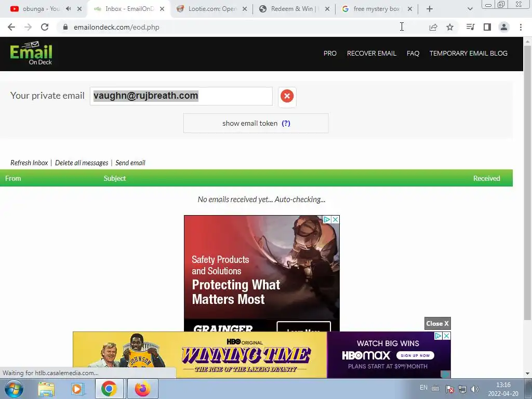The width and height of the screenshot is (532, 399).
Task: Open RECOVER EMAIL page
Action: [371, 54]
